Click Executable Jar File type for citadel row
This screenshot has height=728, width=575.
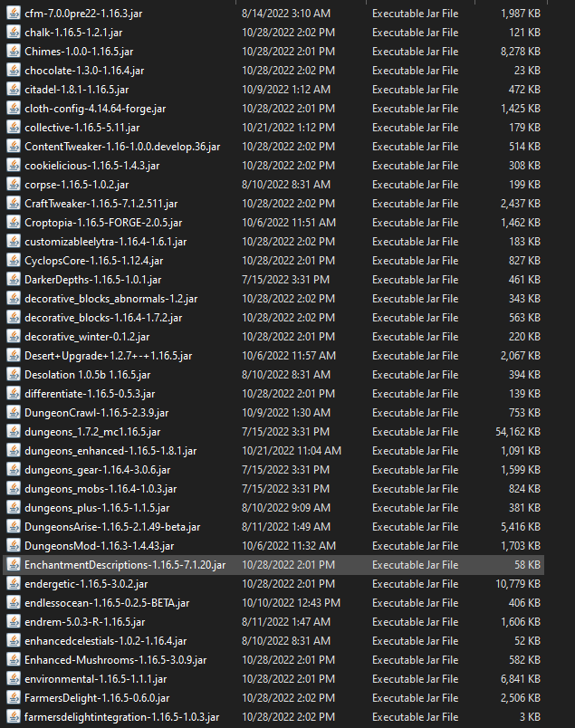click(x=416, y=90)
